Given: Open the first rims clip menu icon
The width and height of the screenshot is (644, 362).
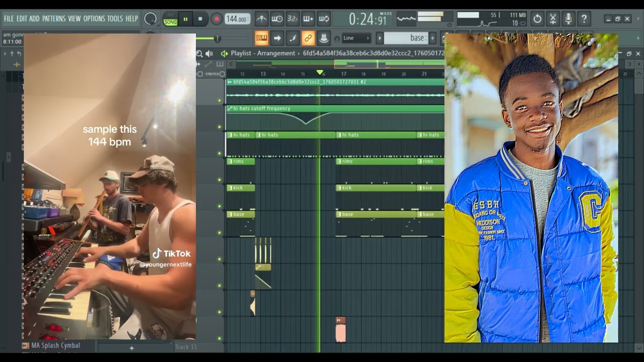Looking at the screenshot, I should point(229,161).
